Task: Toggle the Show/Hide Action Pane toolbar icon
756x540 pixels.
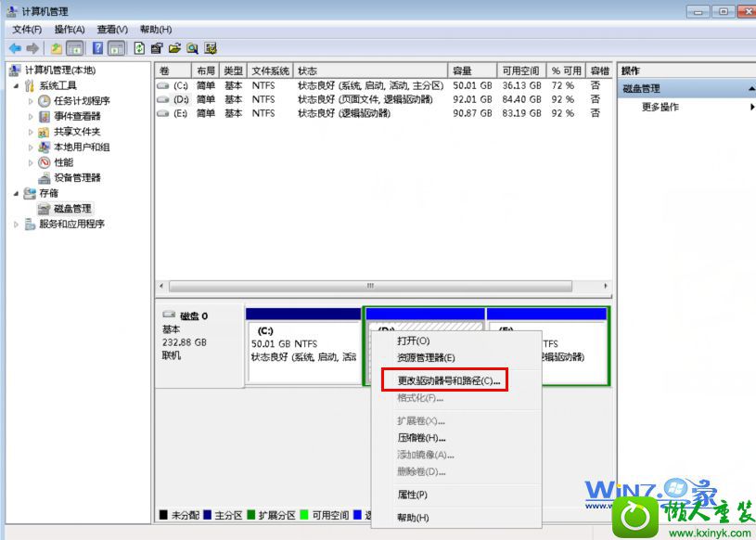Action: 116,48
